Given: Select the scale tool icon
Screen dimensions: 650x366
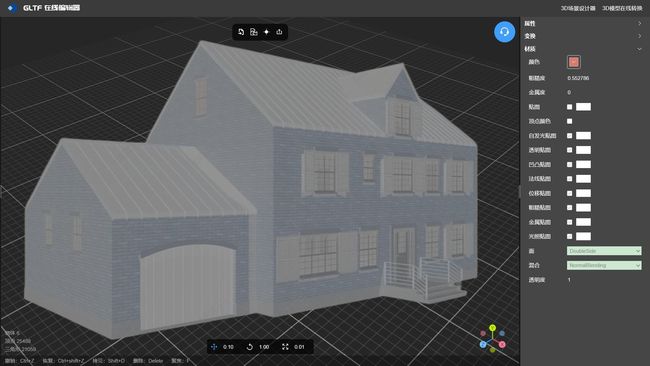Looking at the screenshot, I should pos(285,347).
